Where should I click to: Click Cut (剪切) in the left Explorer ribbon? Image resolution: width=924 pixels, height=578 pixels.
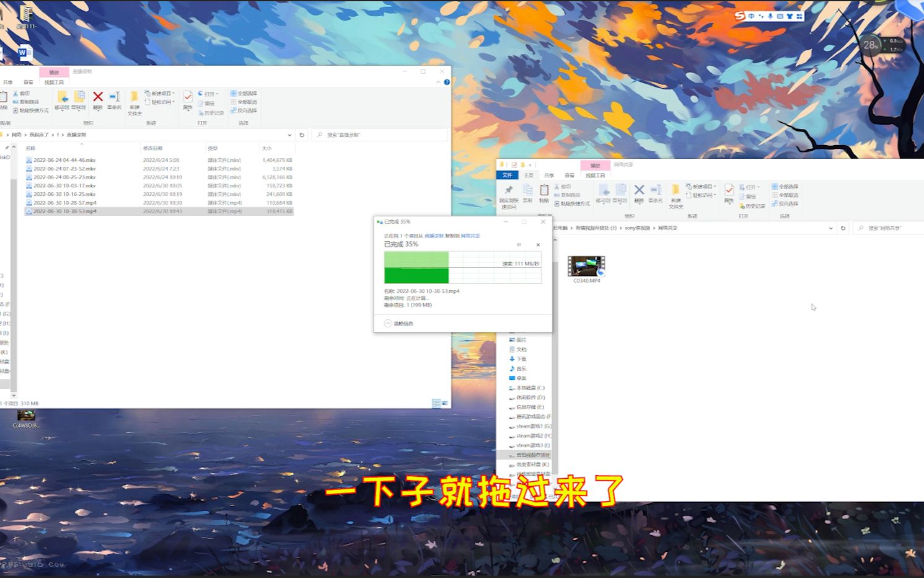pyautogui.click(x=21, y=94)
